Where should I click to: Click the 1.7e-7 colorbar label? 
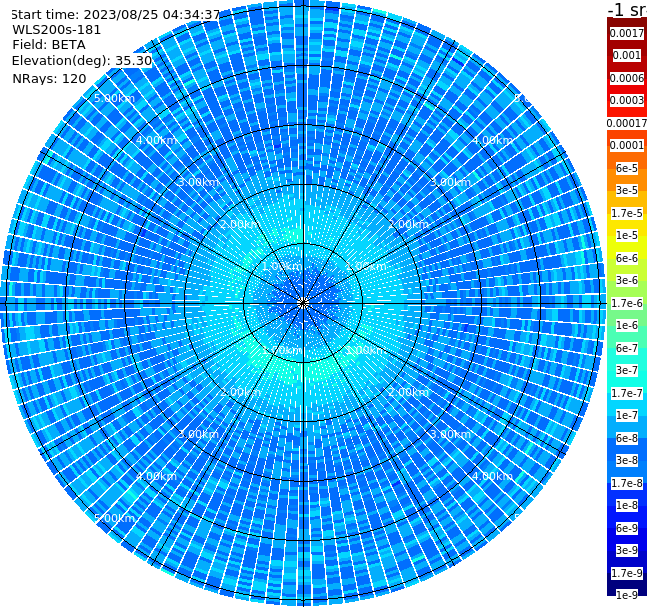point(627,393)
